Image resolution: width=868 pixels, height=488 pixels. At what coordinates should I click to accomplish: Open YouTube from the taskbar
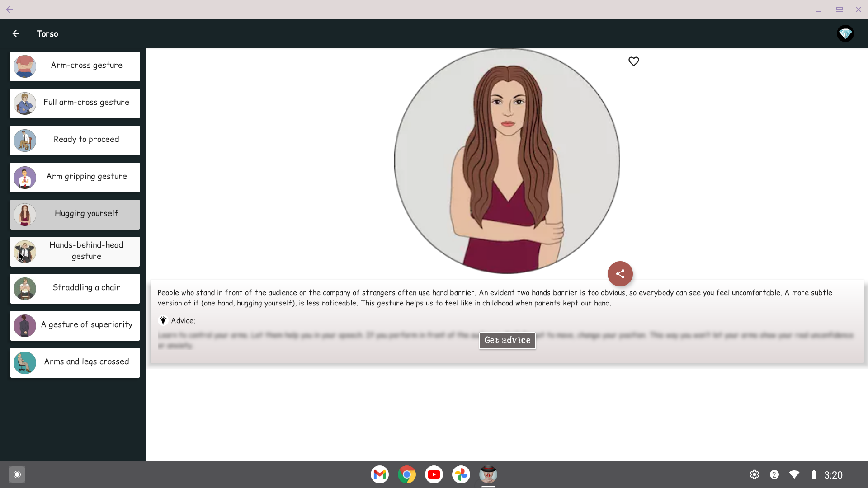pyautogui.click(x=434, y=474)
